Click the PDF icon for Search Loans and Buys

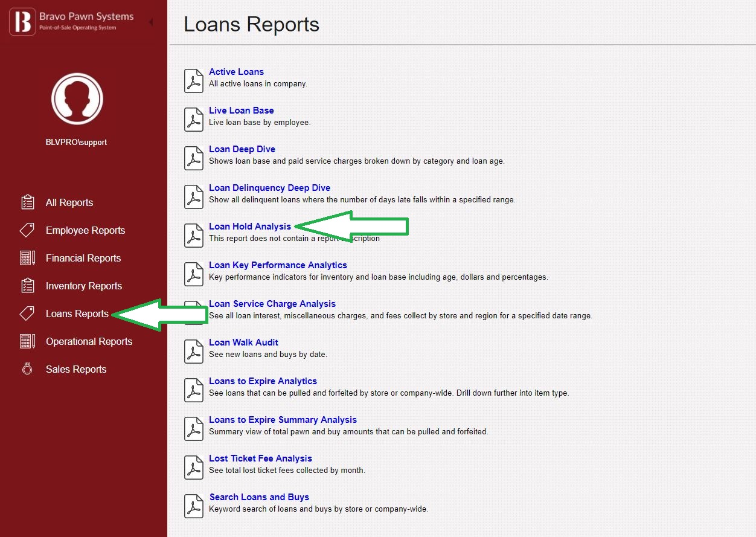(193, 506)
